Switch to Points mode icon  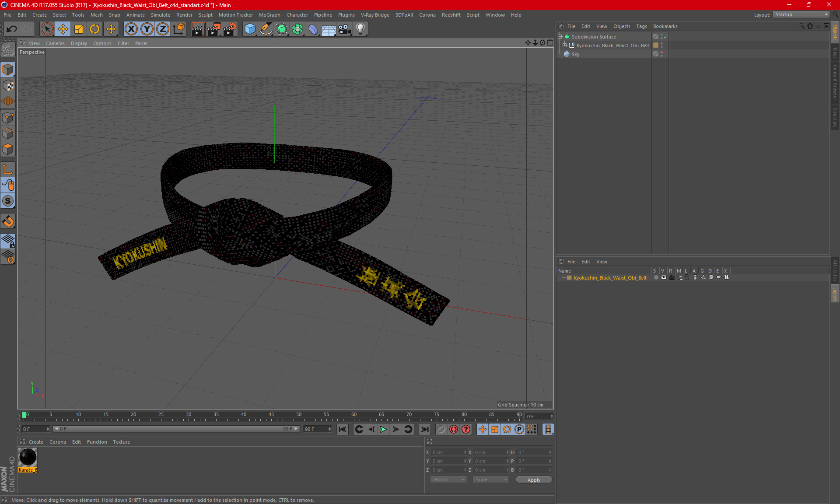click(8, 118)
